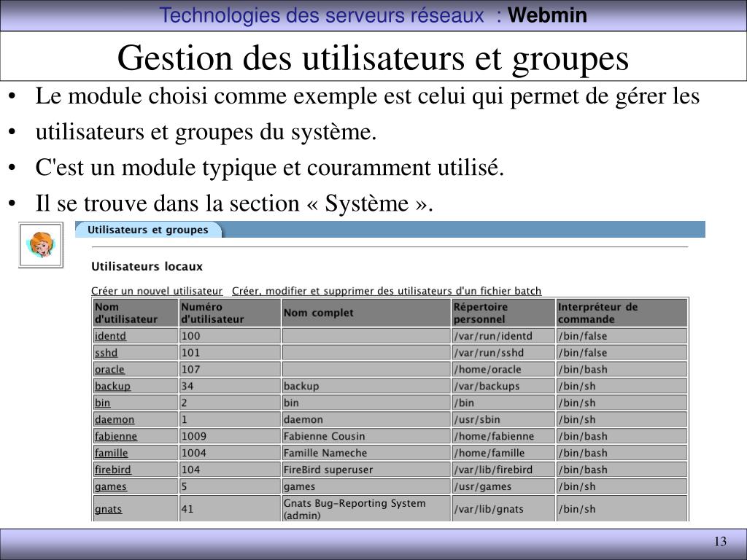Image resolution: width=747 pixels, height=560 pixels.
Task: Click the slide title Gestion des utilisateurs et groupes
Action: [x=373, y=58]
